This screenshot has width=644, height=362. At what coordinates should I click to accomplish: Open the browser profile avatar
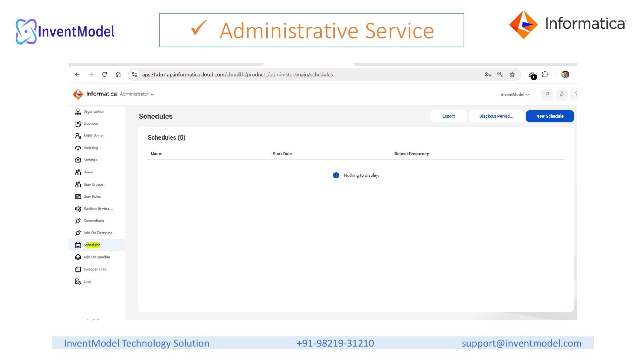point(565,74)
